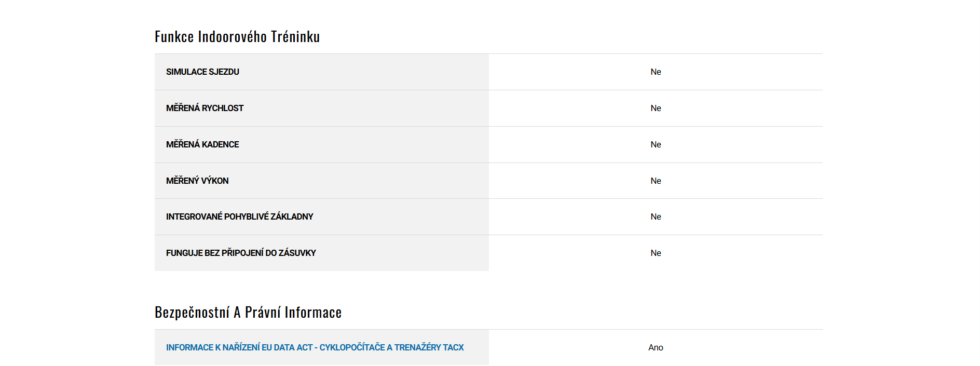Click the 'Měřená rychlost' row label
This screenshot has height=366, width=980.
[x=205, y=108]
